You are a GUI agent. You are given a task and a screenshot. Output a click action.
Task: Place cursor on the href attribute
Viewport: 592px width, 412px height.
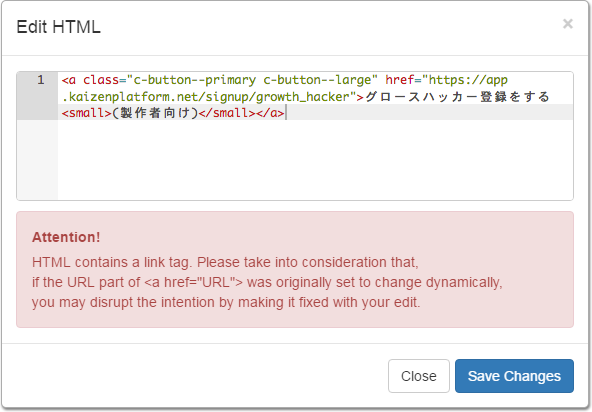(x=399, y=80)
